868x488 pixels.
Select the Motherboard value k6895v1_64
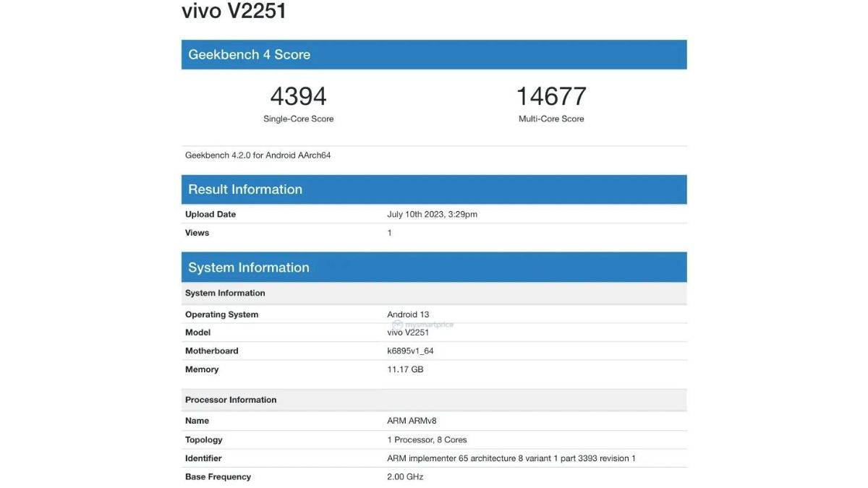412,350
